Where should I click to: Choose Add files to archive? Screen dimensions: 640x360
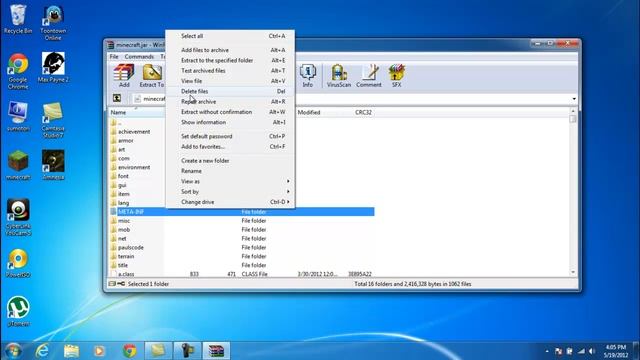point(231,50)
